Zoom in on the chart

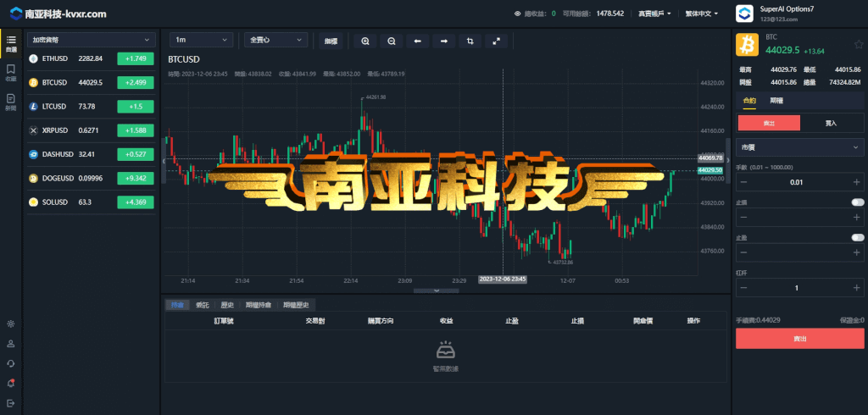[x=365, y=41]
